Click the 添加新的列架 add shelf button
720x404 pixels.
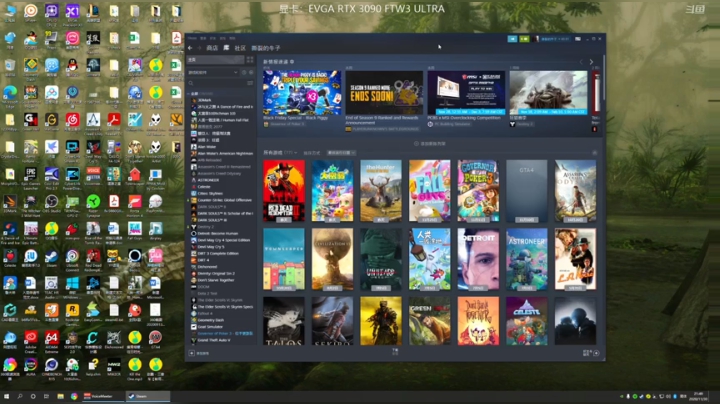click(x=430, y=144)
